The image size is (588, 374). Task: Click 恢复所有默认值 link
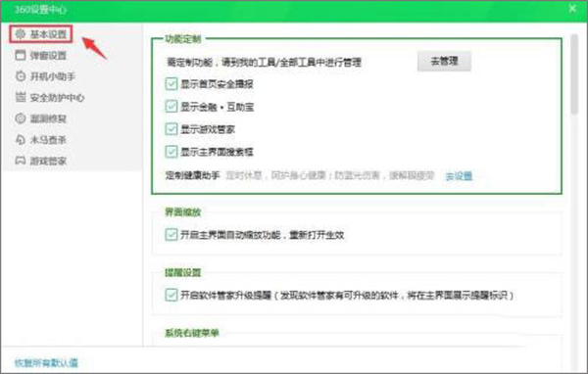(46, 362)
